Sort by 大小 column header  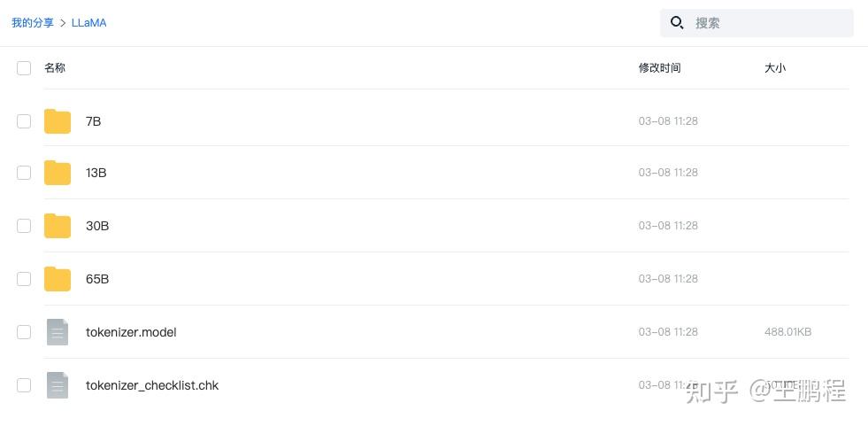774,68
